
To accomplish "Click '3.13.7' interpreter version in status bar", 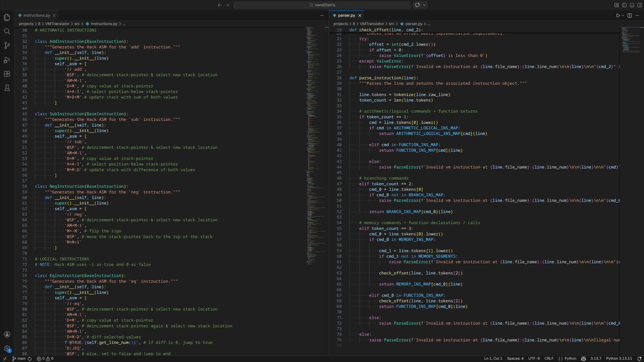I will point(596,359).
